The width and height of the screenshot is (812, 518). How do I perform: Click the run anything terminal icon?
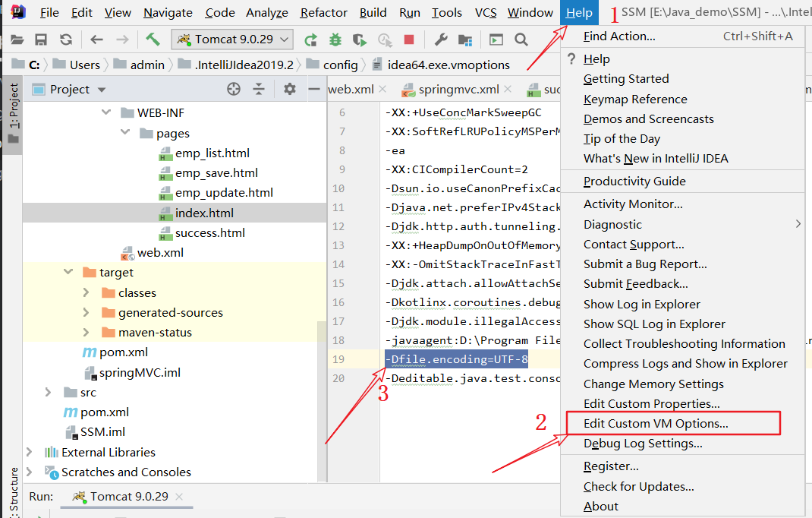pos(496,39)
